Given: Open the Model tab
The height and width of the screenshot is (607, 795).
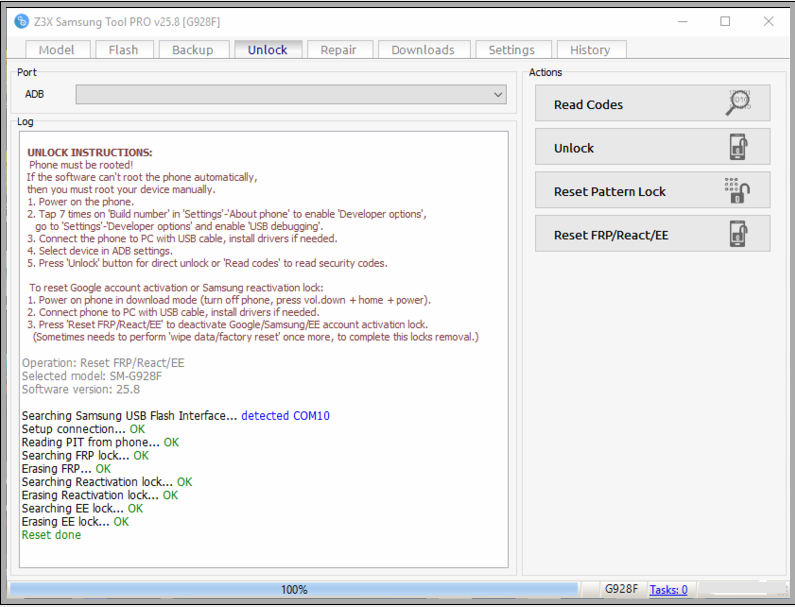Looking at the screenshot, I should [x=57, y=50].
